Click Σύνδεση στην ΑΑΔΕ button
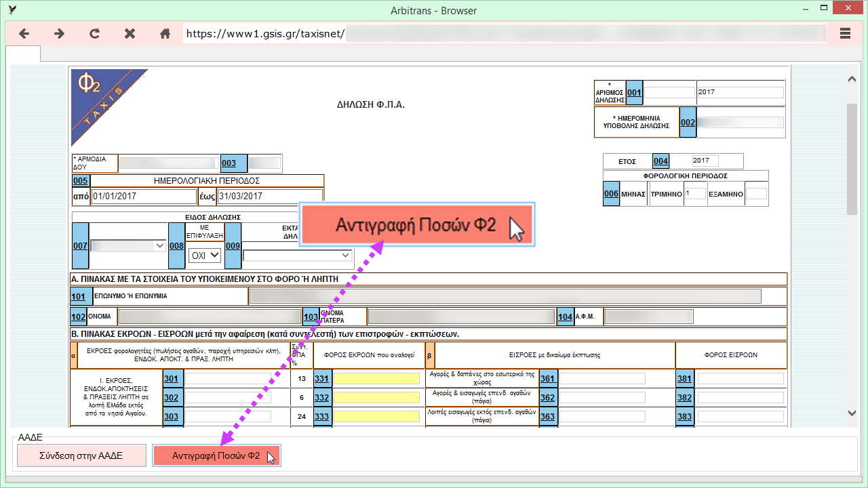This screenshot has height=488, width=868. (x=81, y=455)
